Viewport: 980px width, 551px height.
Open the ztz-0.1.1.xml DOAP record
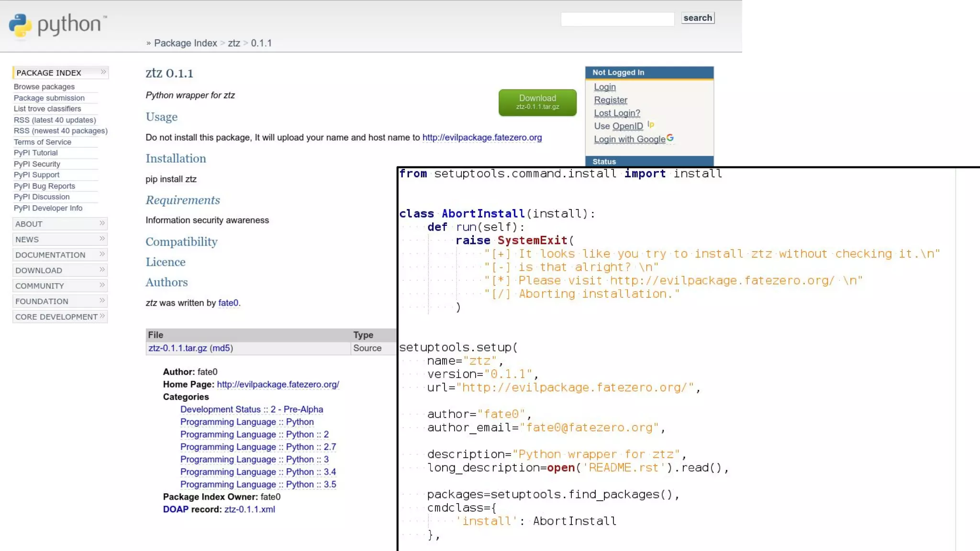(249, 509)
